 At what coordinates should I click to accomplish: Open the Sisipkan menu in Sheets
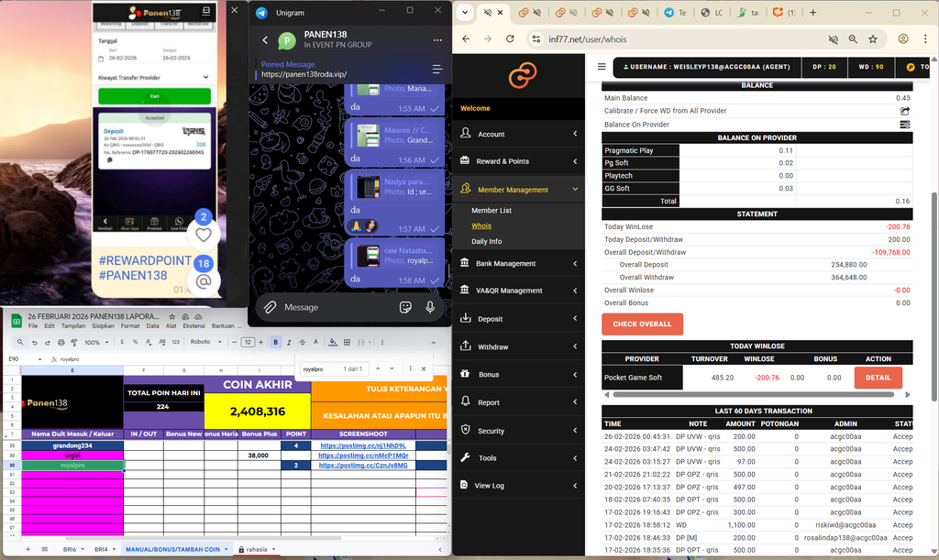[103, 326]
